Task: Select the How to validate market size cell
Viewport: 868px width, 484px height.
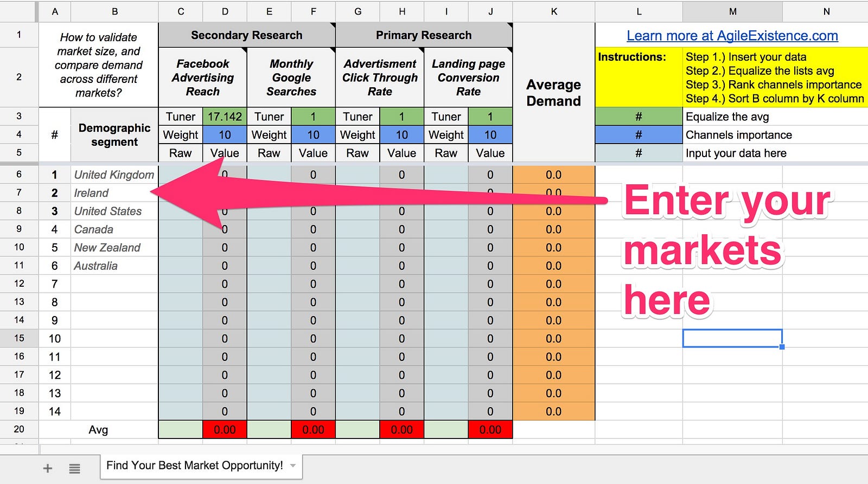Action: [98, 65]
